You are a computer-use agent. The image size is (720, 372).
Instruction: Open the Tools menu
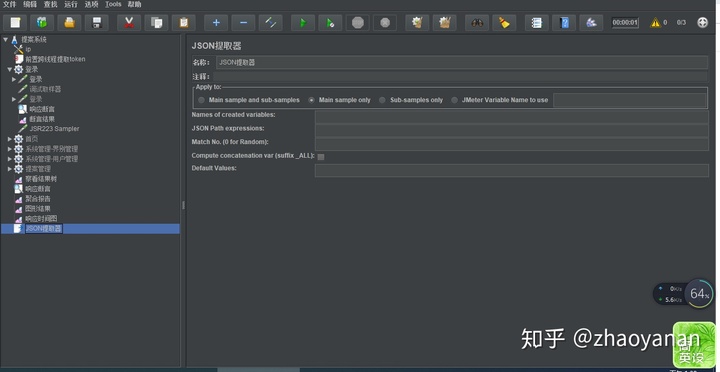[x=113, y=4]
